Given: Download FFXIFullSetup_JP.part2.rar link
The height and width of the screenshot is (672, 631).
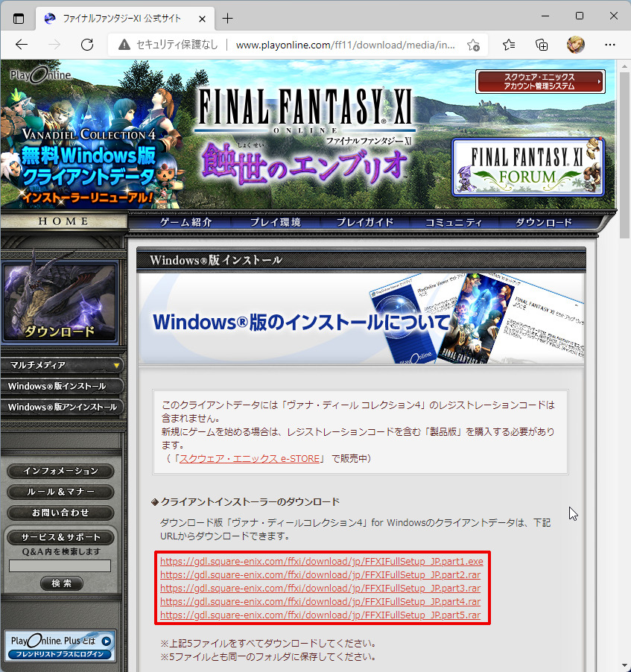Looking at the screenshot, I should [x=320, y=574].
